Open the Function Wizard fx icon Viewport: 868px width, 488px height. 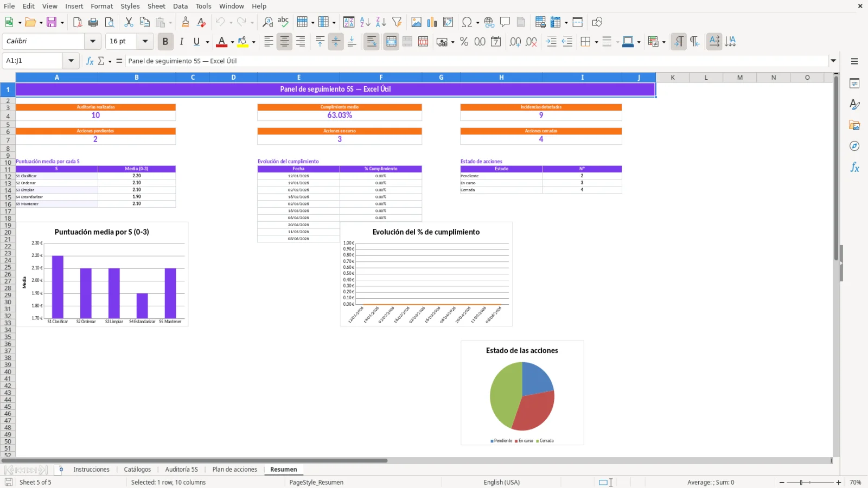tap(90, 61)
